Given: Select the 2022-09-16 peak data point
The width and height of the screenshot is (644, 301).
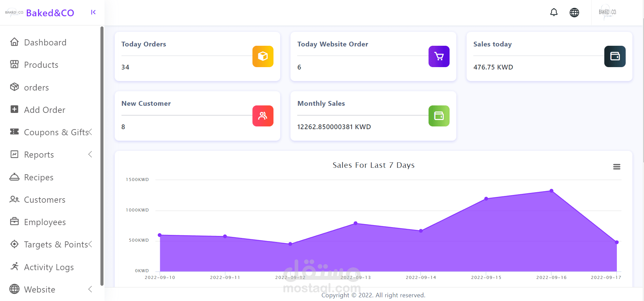Looking at the screenshot, I should [x=551, y=191].
